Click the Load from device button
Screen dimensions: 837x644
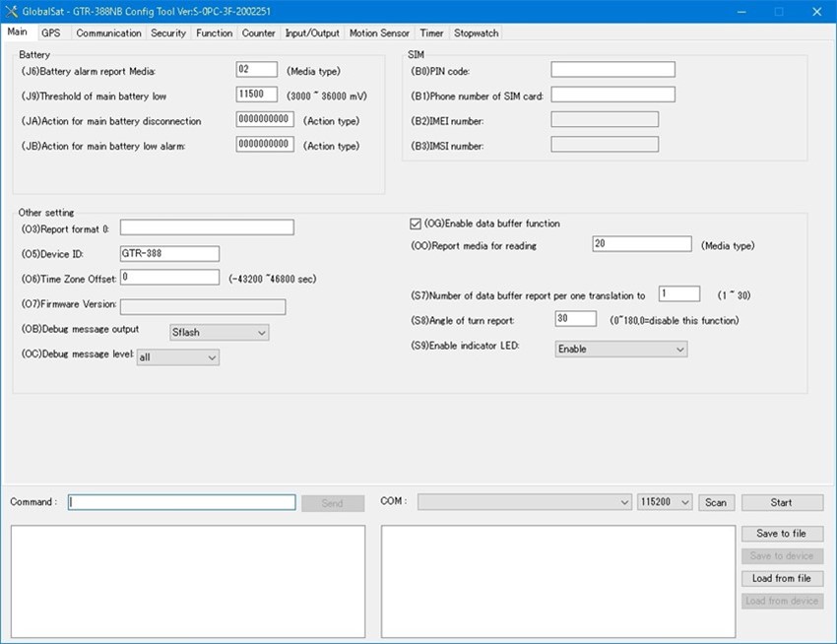pyautogui.click(x=782, y=601)
